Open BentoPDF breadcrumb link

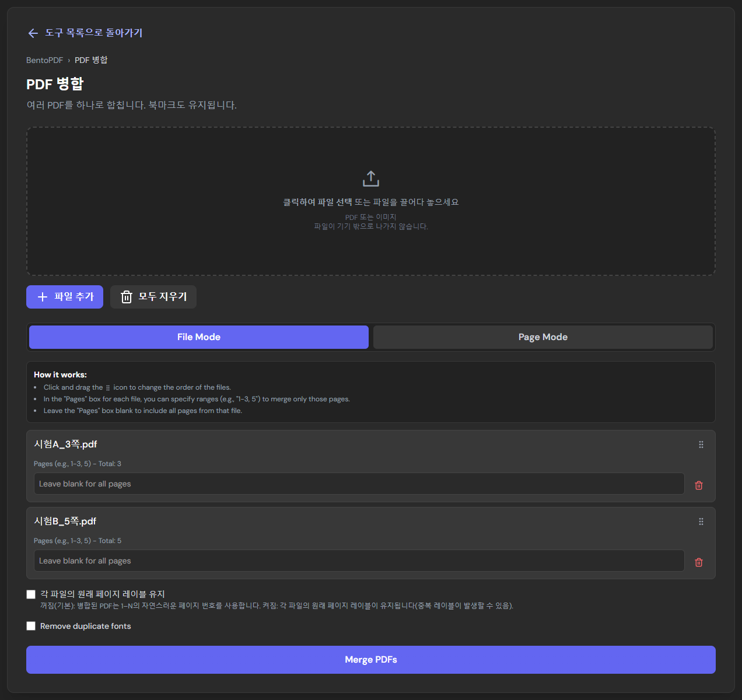(x=44, y=60)
